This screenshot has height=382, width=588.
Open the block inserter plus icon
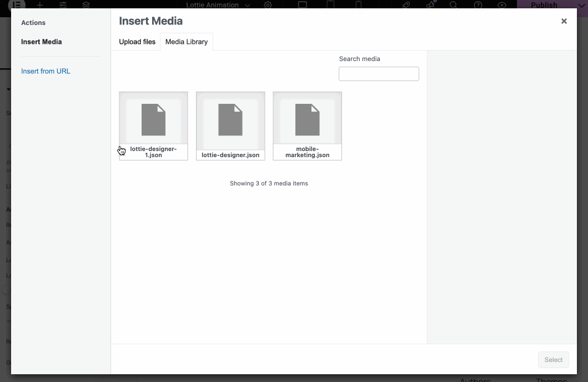39,5
